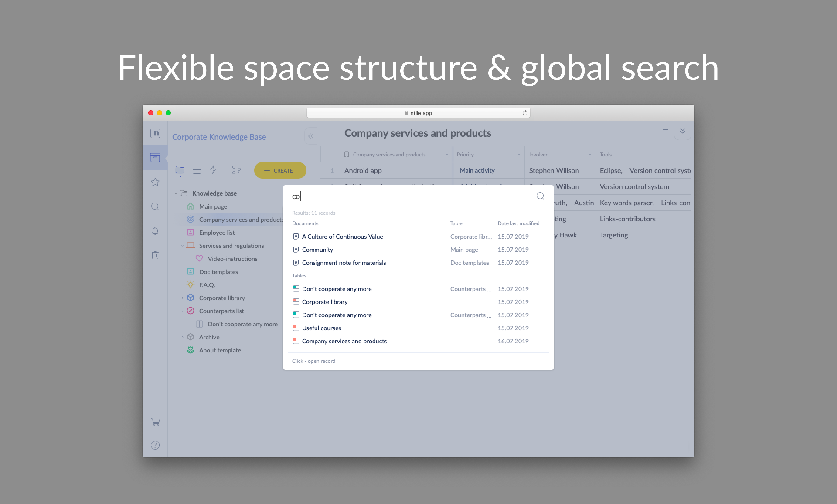
Task: Start a search with the magnifier sidebar icon
Action: point(155,206)
